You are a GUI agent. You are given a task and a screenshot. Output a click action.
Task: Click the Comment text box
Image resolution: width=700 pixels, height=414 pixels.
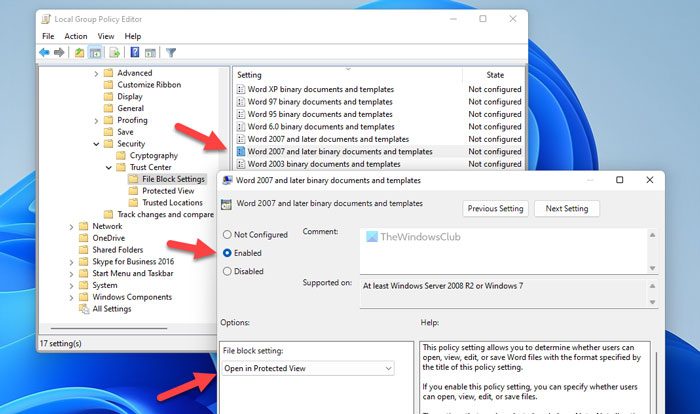(504, 251)
